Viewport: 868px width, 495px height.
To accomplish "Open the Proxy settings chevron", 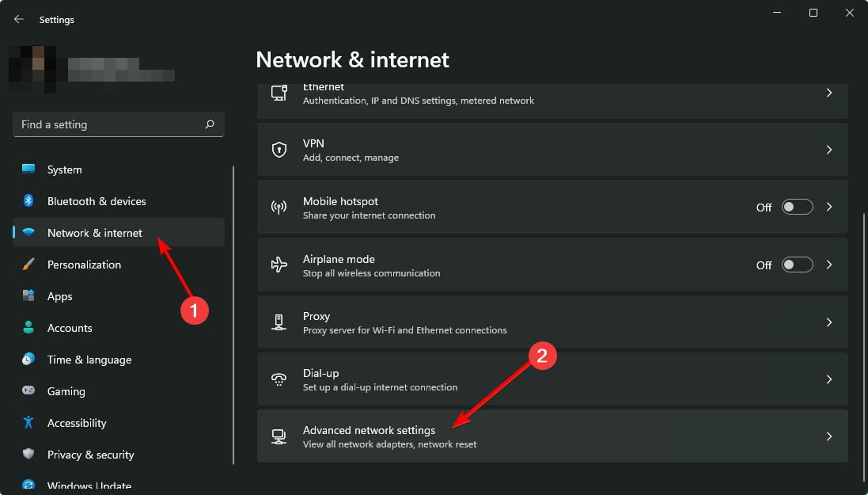I will tap(829, 322).
